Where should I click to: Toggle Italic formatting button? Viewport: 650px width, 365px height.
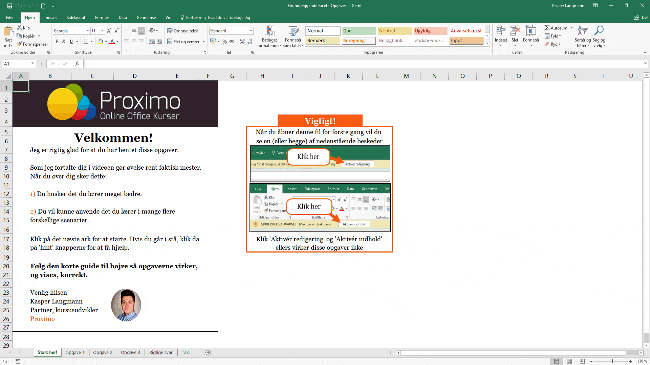point(64,41)
